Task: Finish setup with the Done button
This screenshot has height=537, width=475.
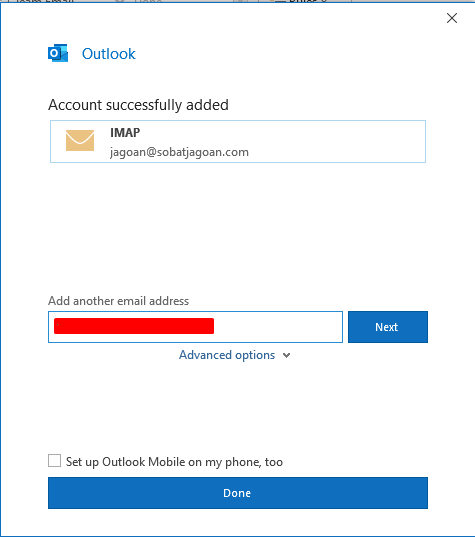Action: 238,493
